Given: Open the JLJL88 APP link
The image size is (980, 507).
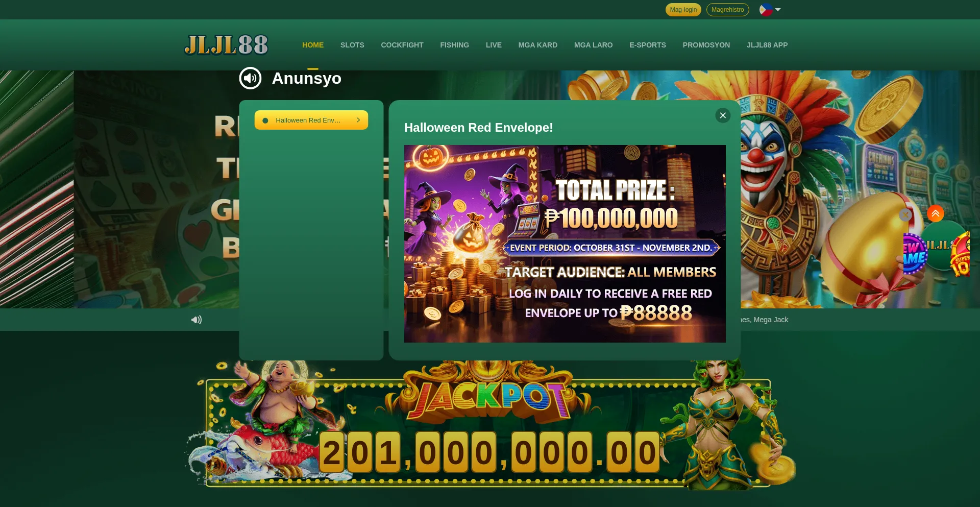Looking at the screenshot, I should 767,45.
